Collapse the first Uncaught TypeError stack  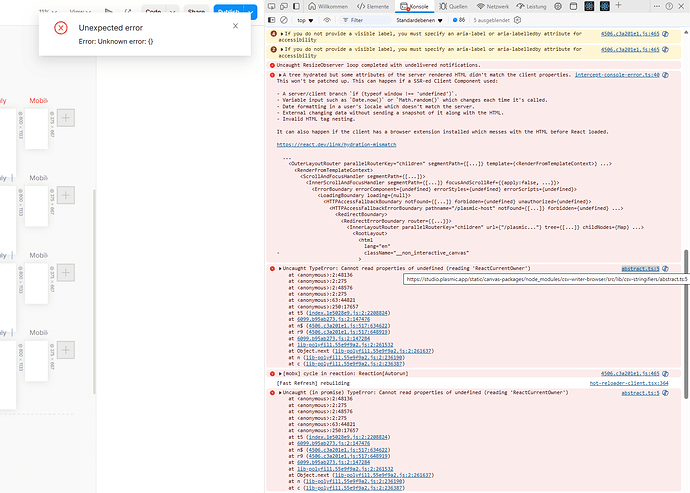pyautogui.click(x=280, y=268)
